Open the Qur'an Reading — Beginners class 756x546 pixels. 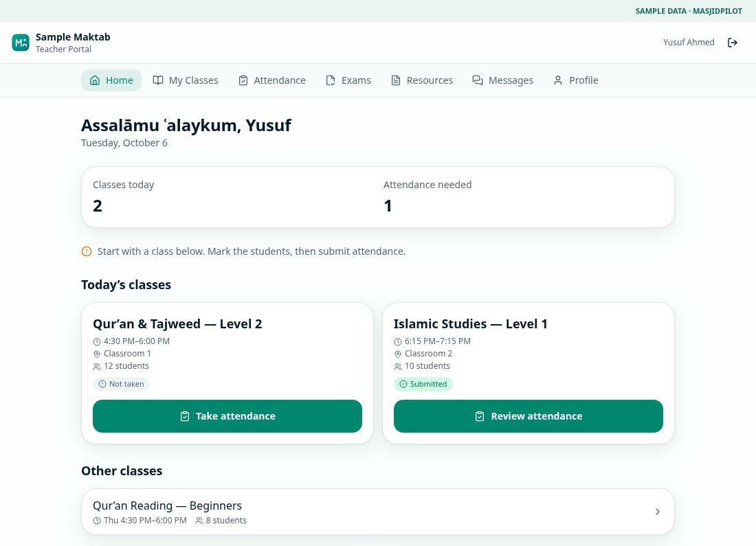pyautogui.click(x=377, y=512)
